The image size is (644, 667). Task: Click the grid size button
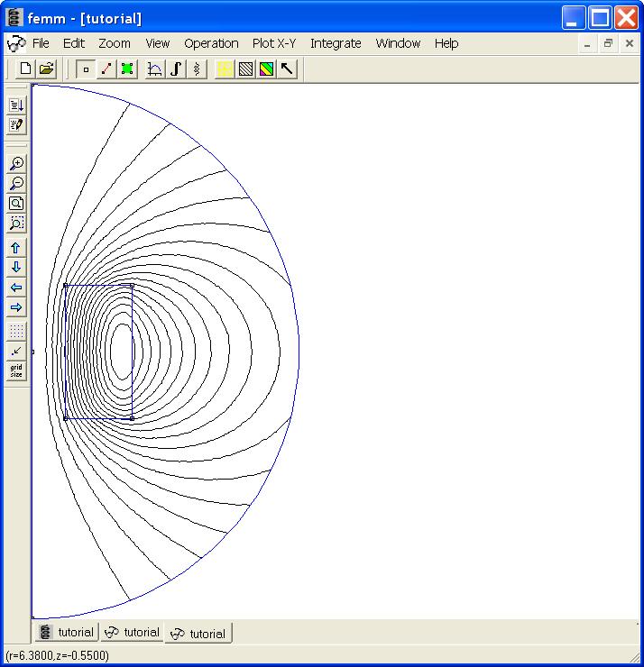tap(16, 371)
